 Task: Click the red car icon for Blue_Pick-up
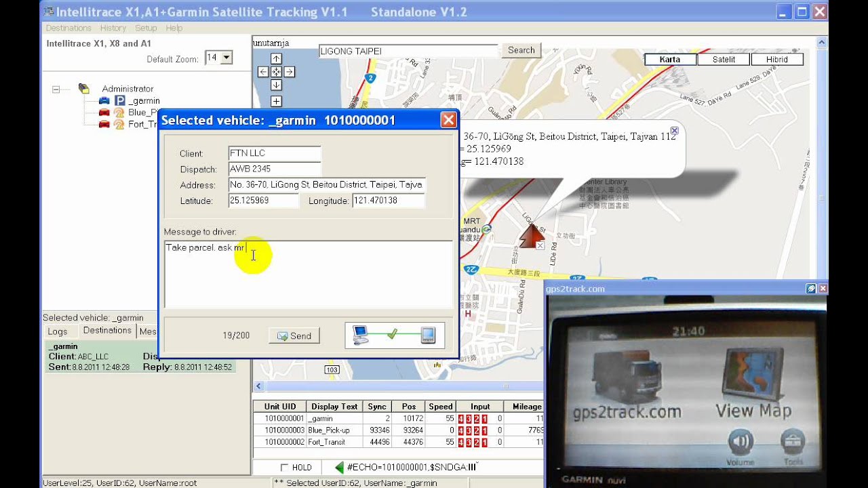104,113
